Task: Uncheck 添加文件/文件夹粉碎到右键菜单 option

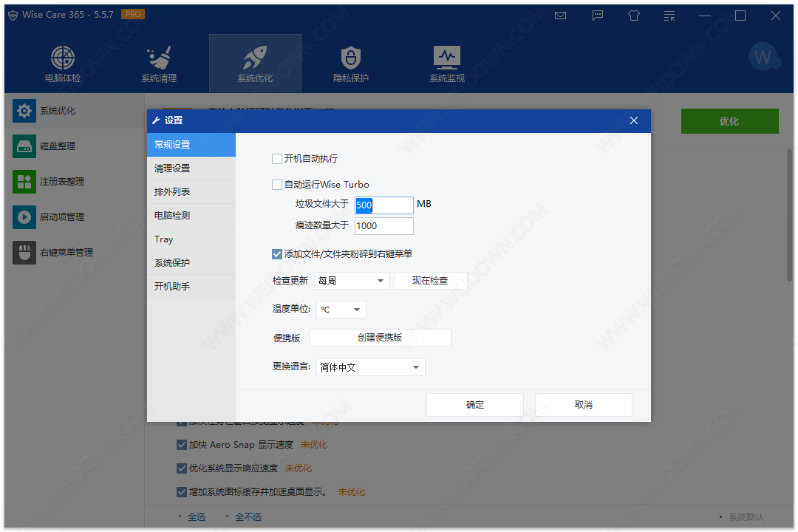Action: point(277,254)
